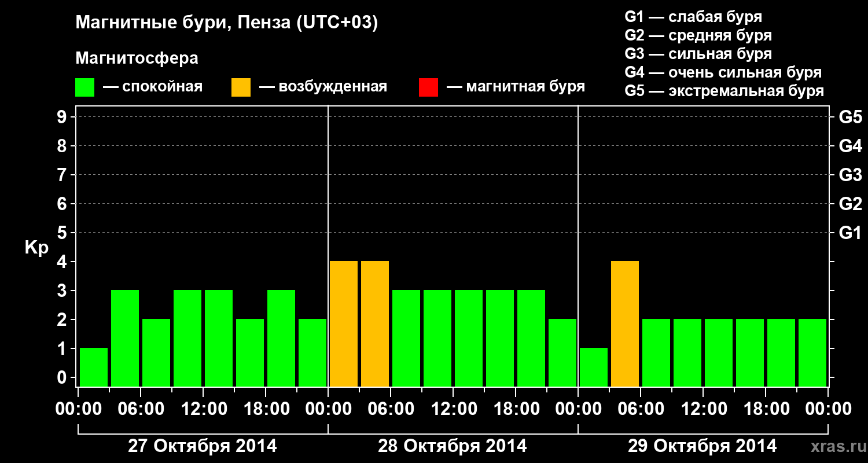Click the green 'спокойная' legend swatch
The width and height of the screenshot is (868, 463).
click(x=85, y=87)
